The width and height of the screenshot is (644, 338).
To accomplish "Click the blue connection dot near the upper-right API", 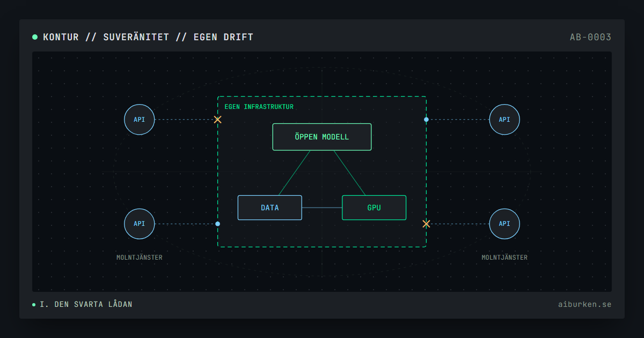I will pos(426,120).
